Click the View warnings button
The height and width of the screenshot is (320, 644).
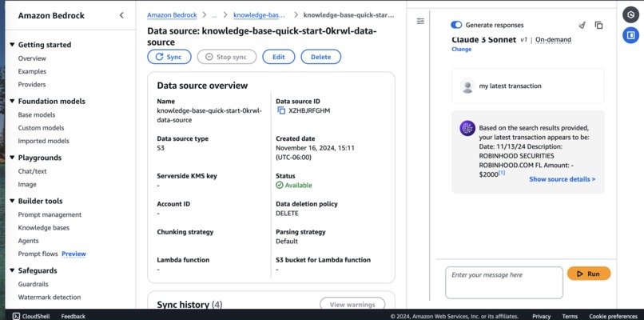352,304
